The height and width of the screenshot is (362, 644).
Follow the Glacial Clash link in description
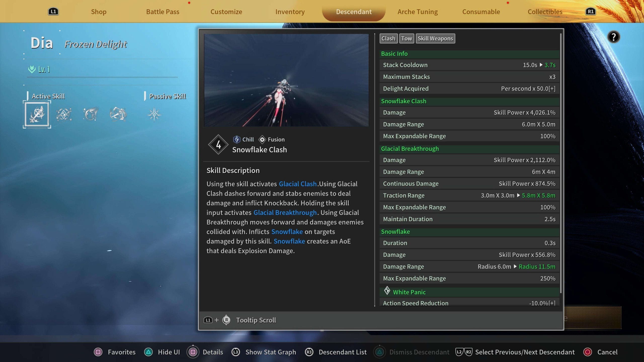pos(298,184)
